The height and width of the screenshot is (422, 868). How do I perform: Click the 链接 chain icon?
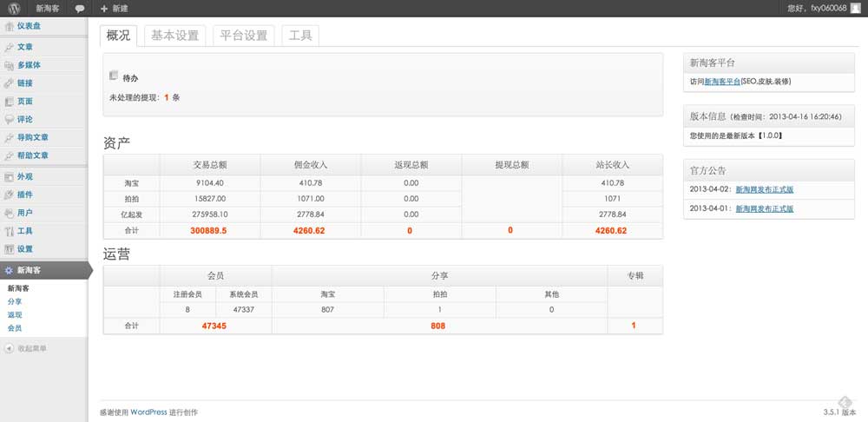9,83
